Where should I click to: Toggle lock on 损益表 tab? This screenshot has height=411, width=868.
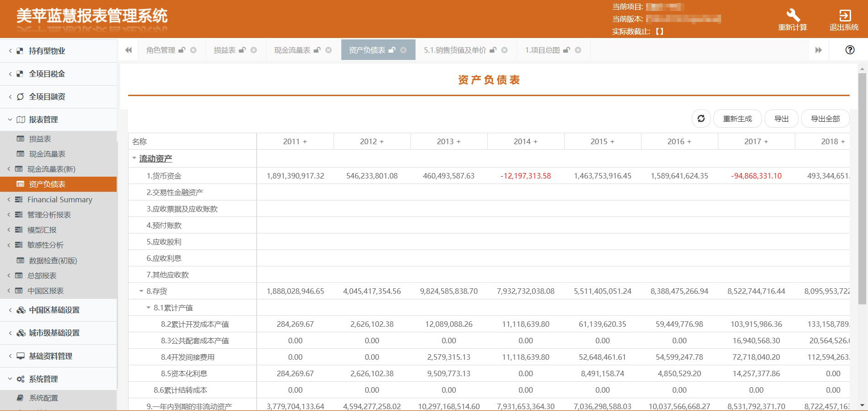(x=243, y=50)
